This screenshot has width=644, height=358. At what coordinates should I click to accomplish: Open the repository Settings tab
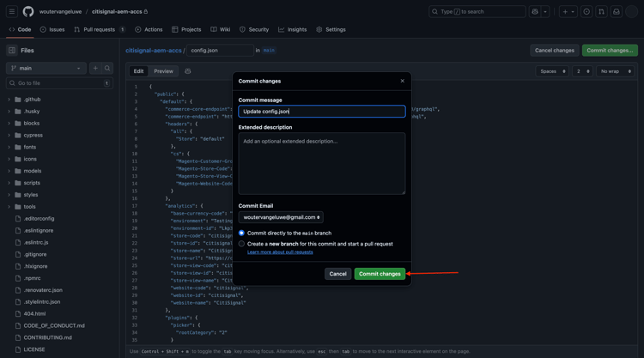[331, 29]
